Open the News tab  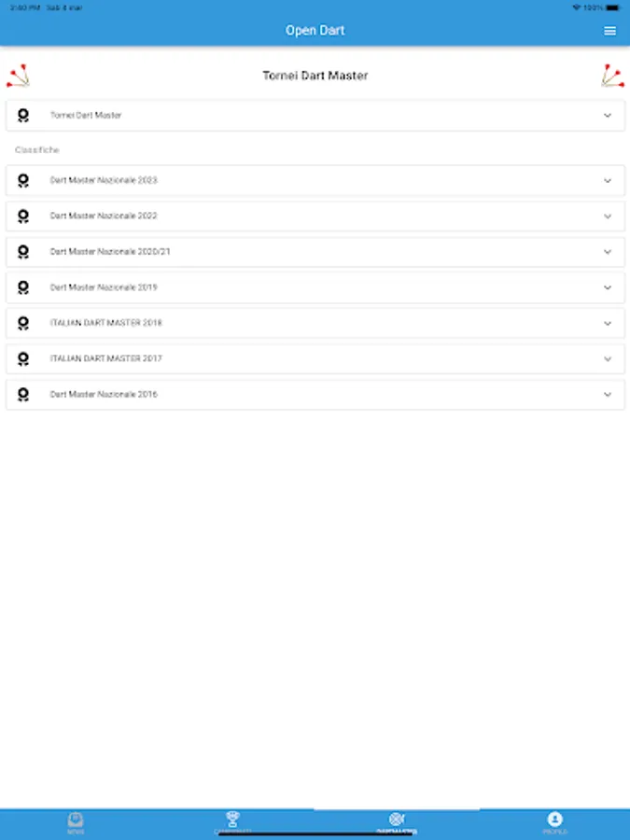(x=76, y=821)
